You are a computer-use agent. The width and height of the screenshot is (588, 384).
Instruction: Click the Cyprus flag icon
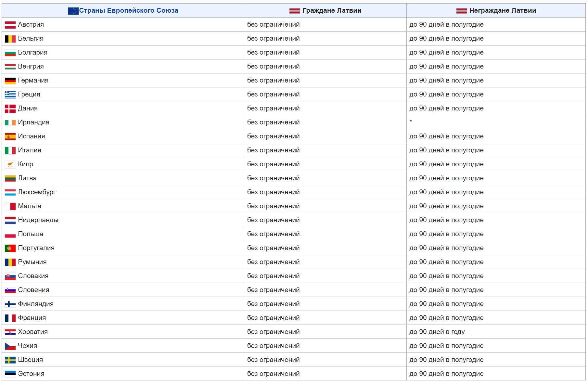tap(10, 165)
